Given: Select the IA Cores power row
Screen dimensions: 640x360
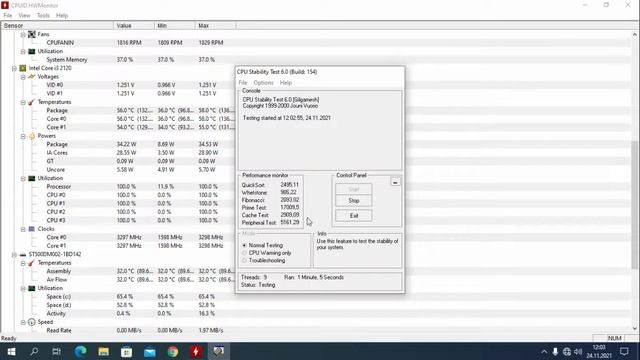Looking at the screenshot, I should coord(316,153).
